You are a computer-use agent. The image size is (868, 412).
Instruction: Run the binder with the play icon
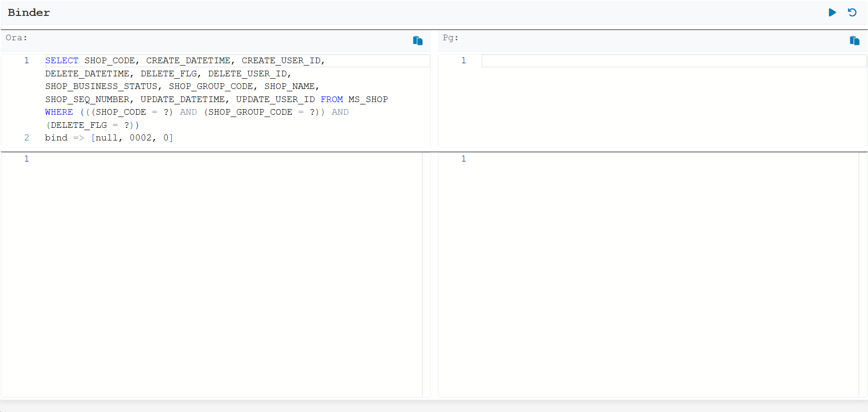coord(832,13)
